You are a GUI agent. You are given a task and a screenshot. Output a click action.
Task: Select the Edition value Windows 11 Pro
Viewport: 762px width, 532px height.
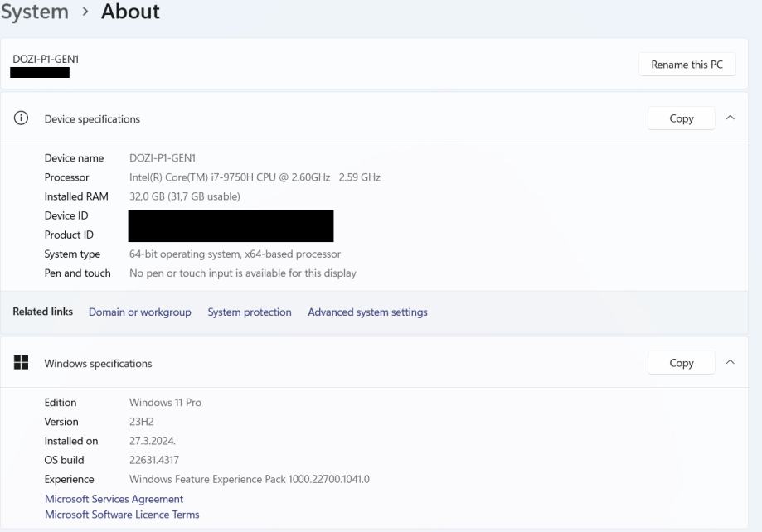tap(165, 402)
